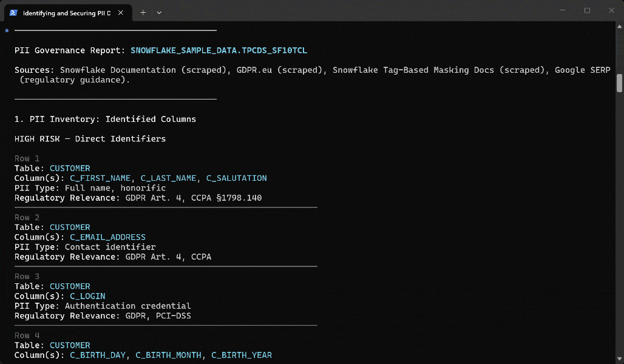Open the new-tab profile dropdown chevron
This screenshot has height=364, width=624.
click(159, 13)
